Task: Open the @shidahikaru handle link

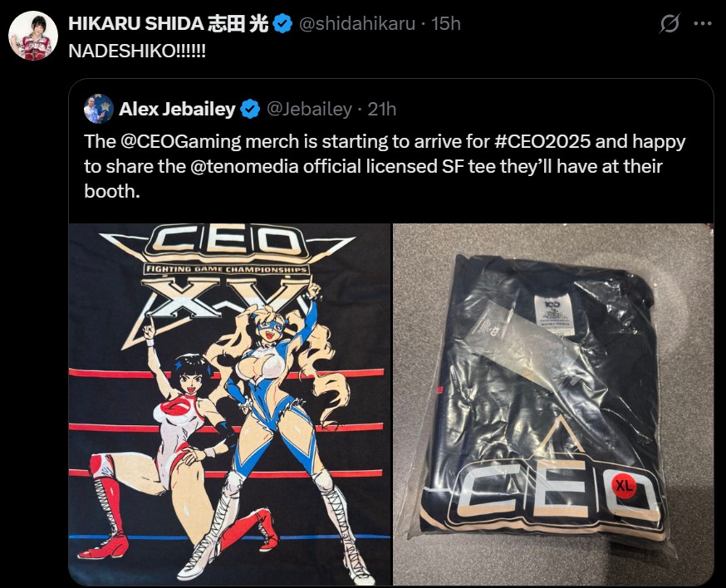Action: click(357, 23)
